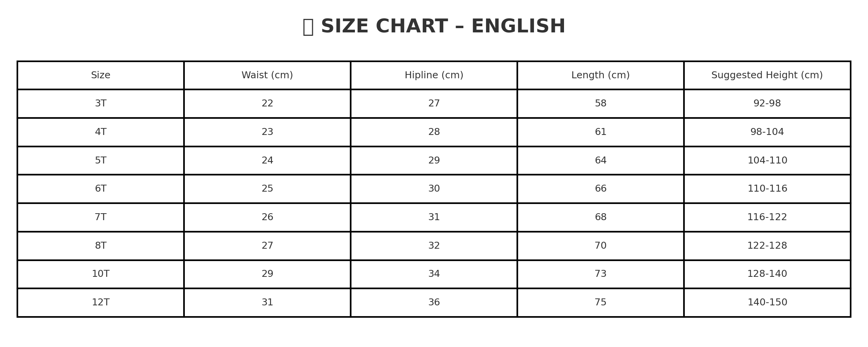Viewport: 868px width, 347px height.
Task: Click the 12T size cell
Action: 101,303
